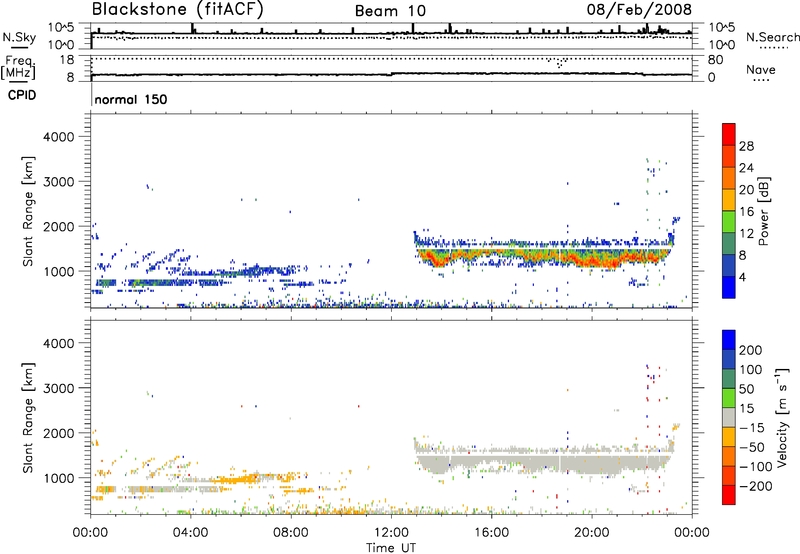Click the CPID label
This screenshot has width=800, height=554.
tap(22, 95)
